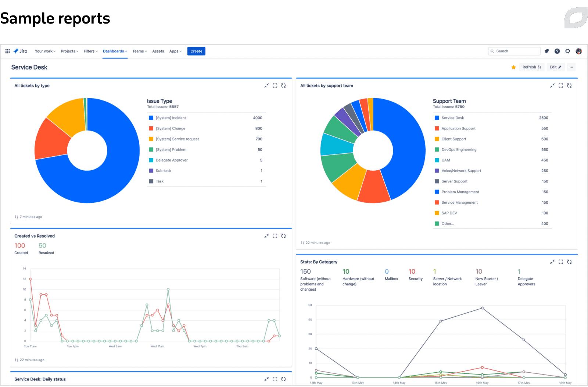Refresh the Stats: By Category gadget
588x387 pixels.
point(569,262)
